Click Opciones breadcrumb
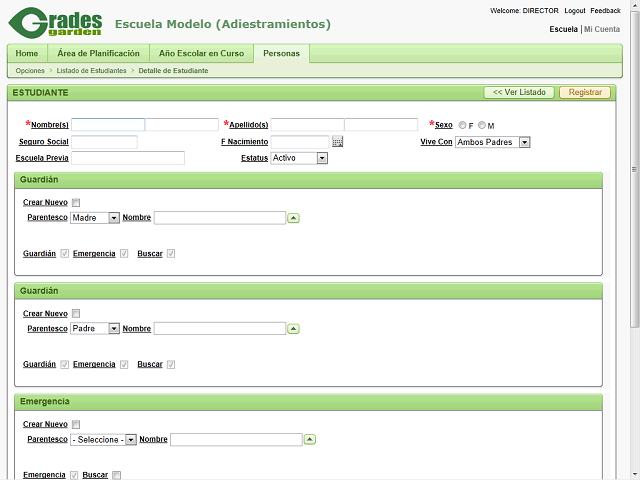The width and height of the screenshot is (640, 480). pyautogui.click(x=30, y=71)
